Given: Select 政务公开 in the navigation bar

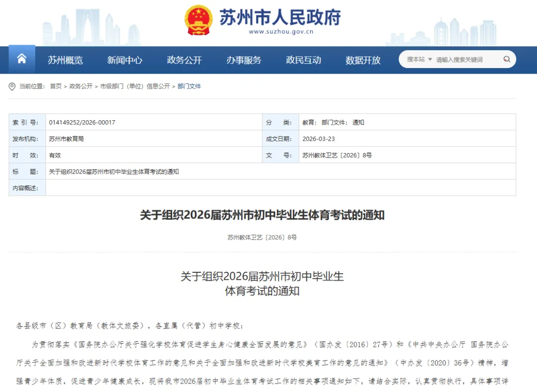Looking at the screenshot, I should [x=184, y=60].
